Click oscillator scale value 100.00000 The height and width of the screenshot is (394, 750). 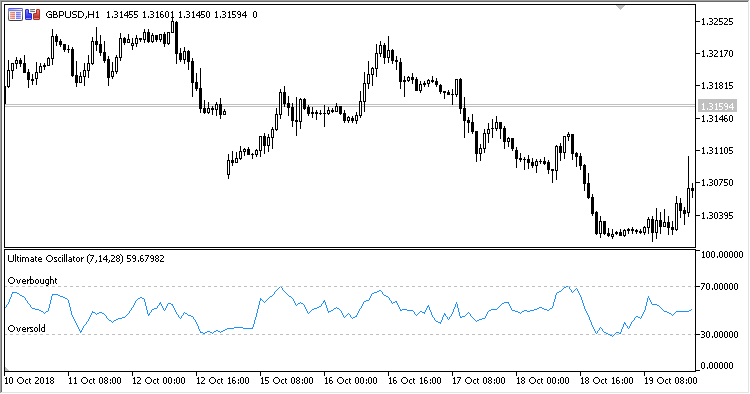722,255
